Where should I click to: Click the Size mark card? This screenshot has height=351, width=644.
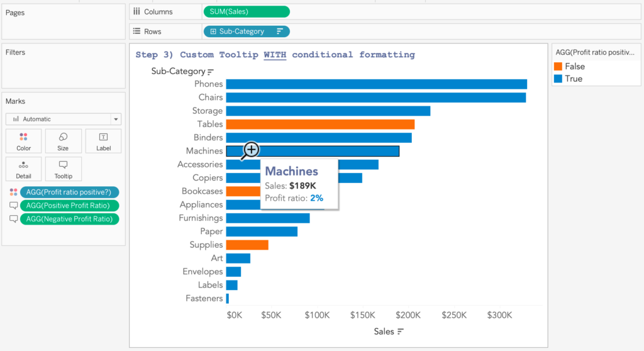point(63,141)
